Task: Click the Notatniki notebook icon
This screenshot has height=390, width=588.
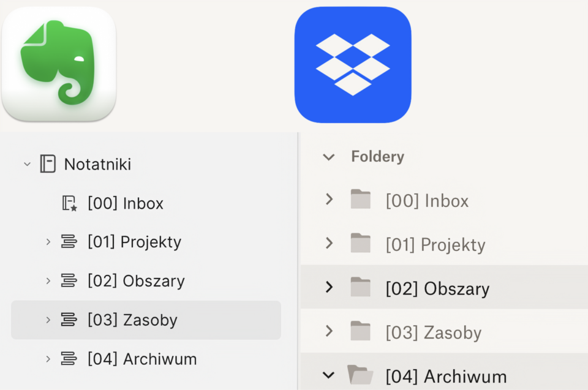Action: point(48,164)
